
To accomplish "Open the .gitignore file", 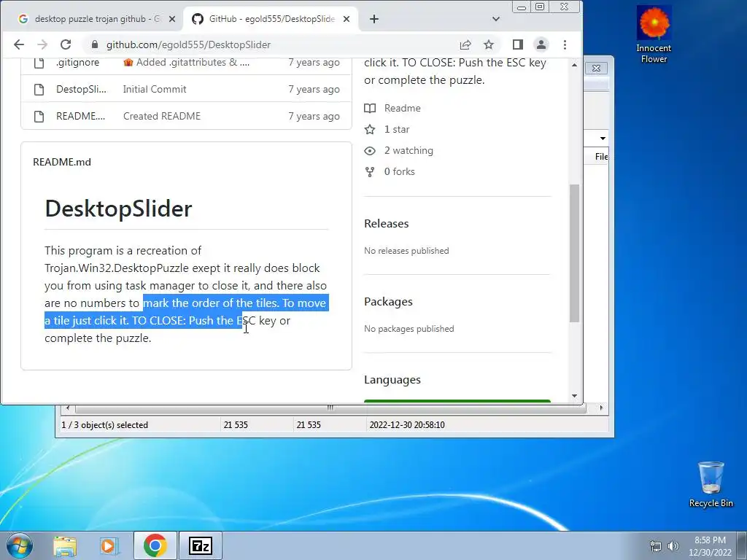I will point(77,63).
